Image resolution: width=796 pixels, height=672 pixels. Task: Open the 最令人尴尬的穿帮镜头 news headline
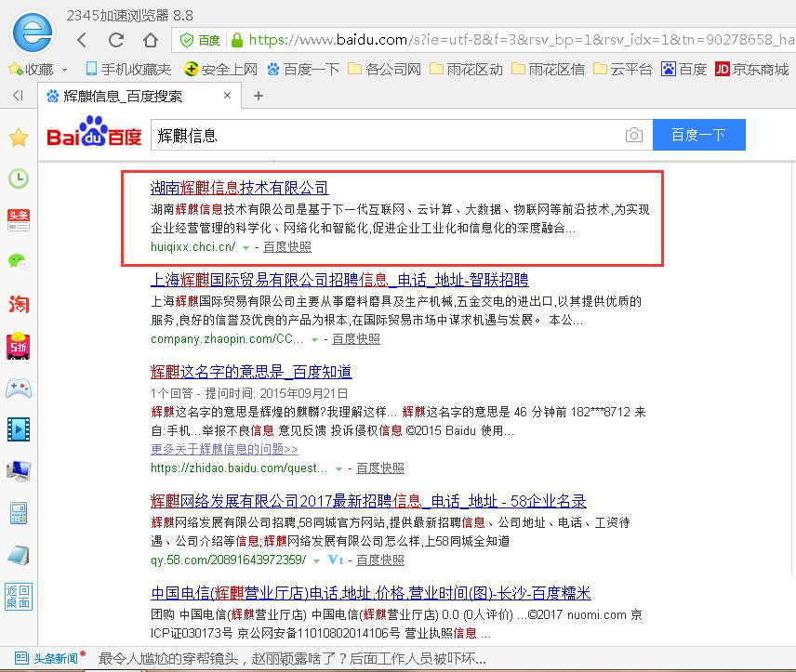click(x=292, y=659)
